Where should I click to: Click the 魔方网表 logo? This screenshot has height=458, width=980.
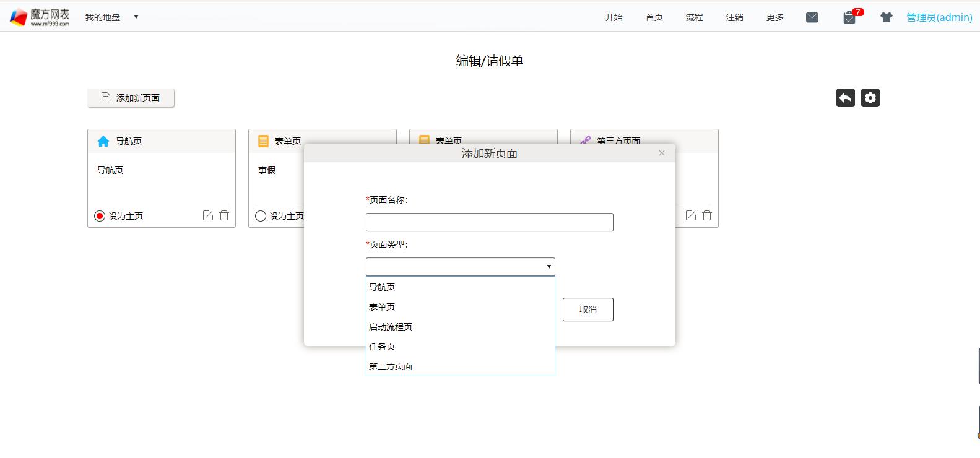click(x=41, y=17)
